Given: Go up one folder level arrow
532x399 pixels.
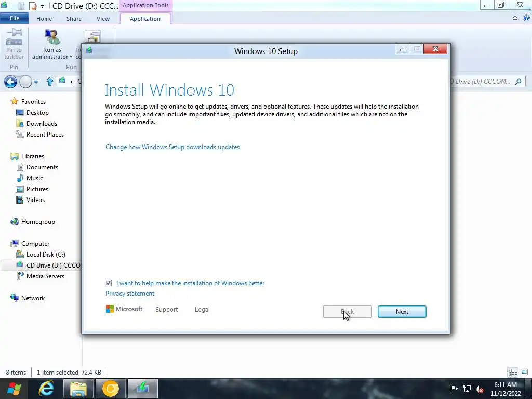Looking at the screenshot, I should click(50, 82).
